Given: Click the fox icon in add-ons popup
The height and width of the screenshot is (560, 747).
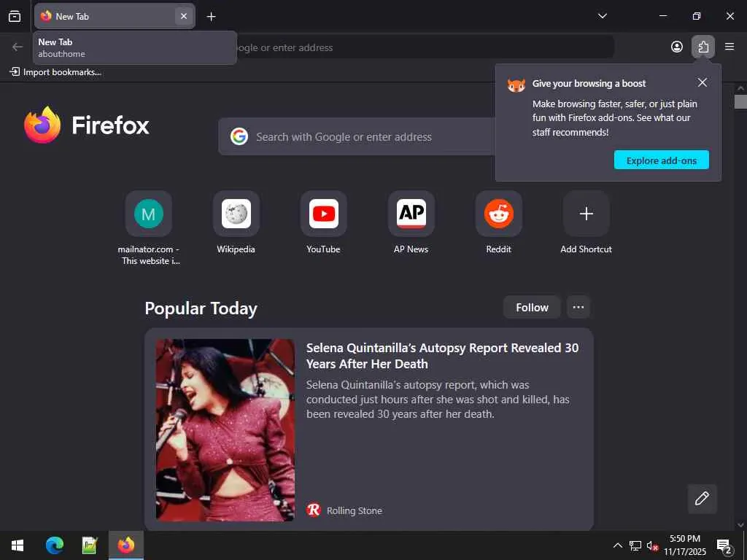Looking at the screenshot, I should pyautogui.click(x=516, y=85).
